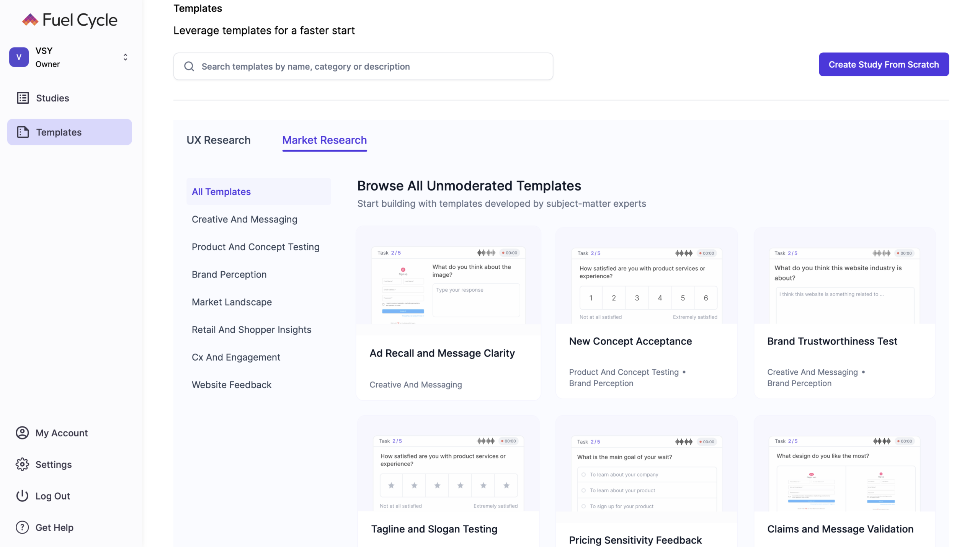Image resolution: width=980 pixels, height=547 pixels.
Task: Filter by Brand Perception category
Action: [229, 274]
